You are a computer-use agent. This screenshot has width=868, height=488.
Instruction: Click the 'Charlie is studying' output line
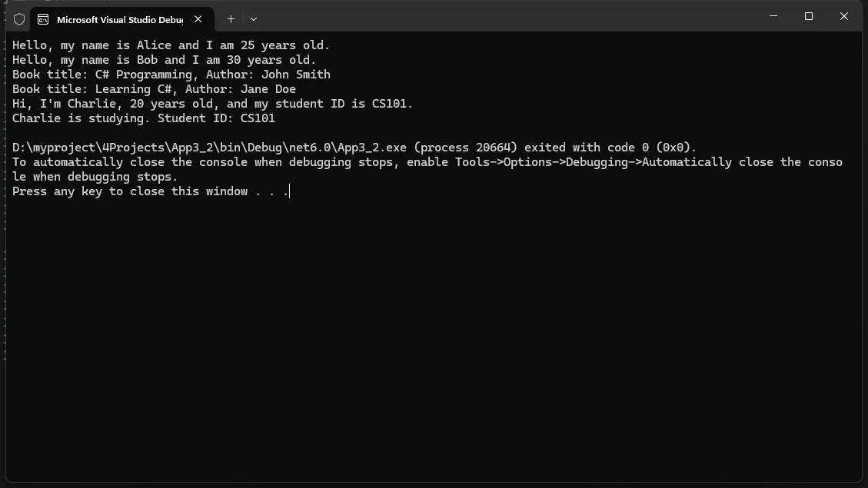pos(143,118)
